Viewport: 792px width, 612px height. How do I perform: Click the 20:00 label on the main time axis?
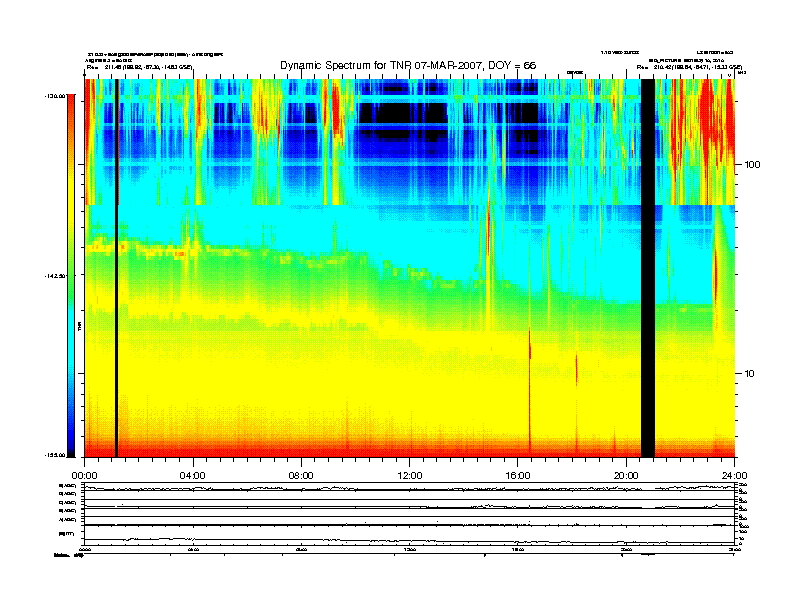[x=626, y=476]
